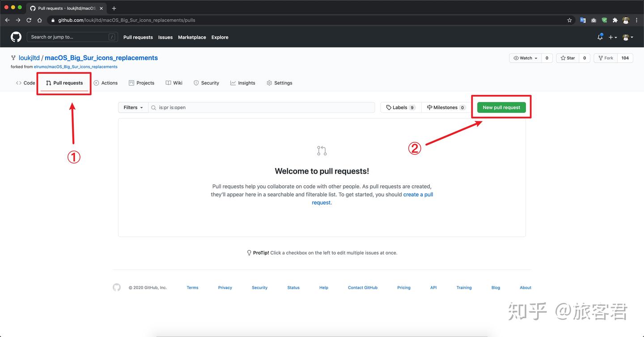Click the GitHub mark in footer
The height and width of the screenshot is (337, 644).
coord(117,287)
